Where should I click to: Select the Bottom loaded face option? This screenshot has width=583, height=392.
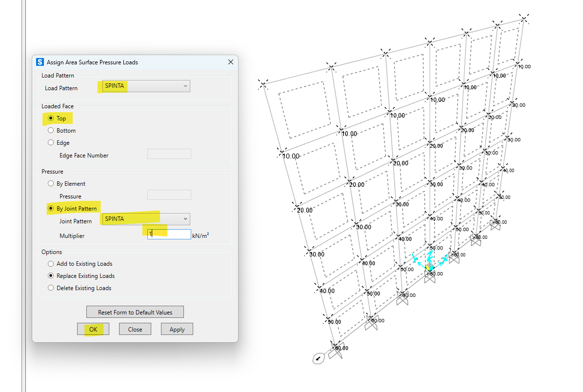(x=51, y=131)
